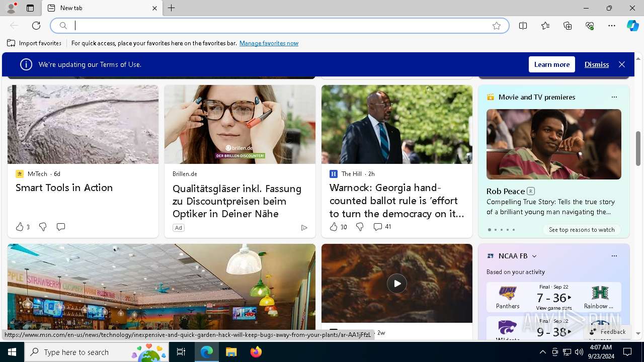644x362 pixels.
Task: Open Windows Start menu
Action: tap(12, 352)
